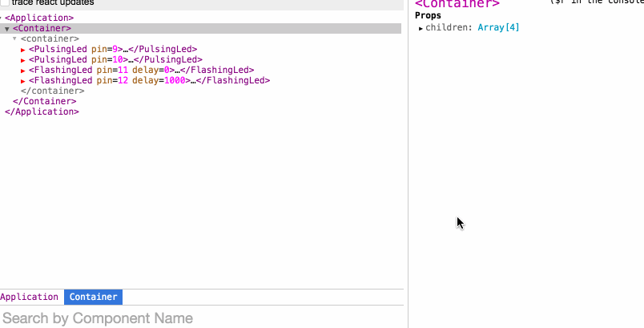Focus the Search by Component Name field

tap(200, 318)
